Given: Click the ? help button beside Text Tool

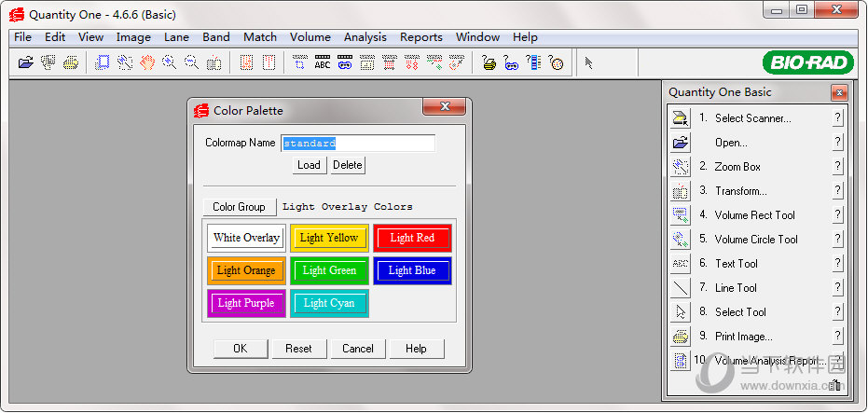Looking at the screenshot, I should click(837, 264).
